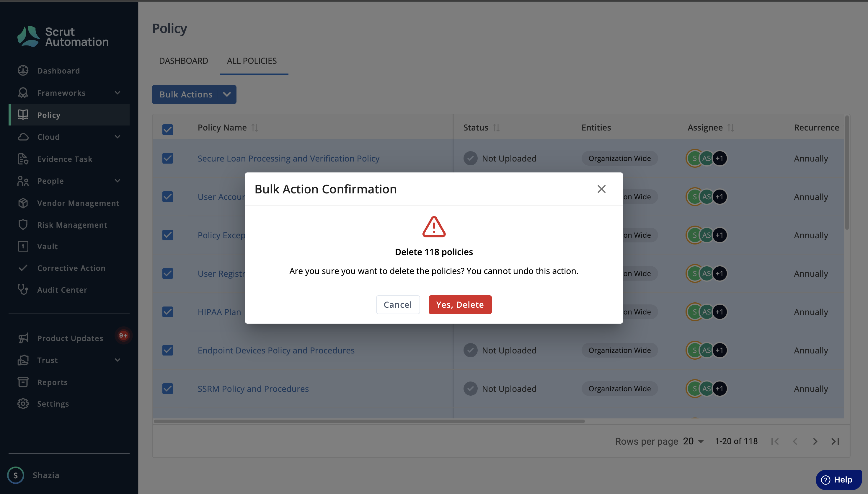Click Shazia's profile avatar
The image size is (868, 494).
(x=16, y=475)
